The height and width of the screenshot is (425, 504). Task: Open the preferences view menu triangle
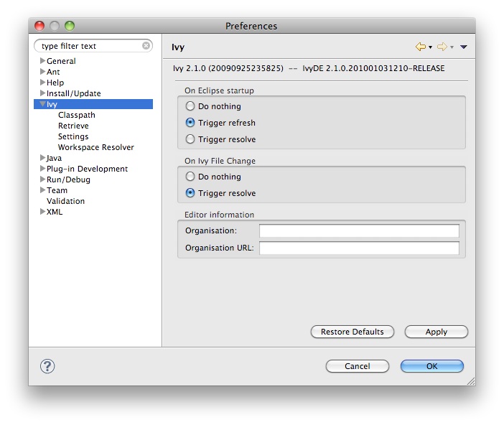click(464, 47)
